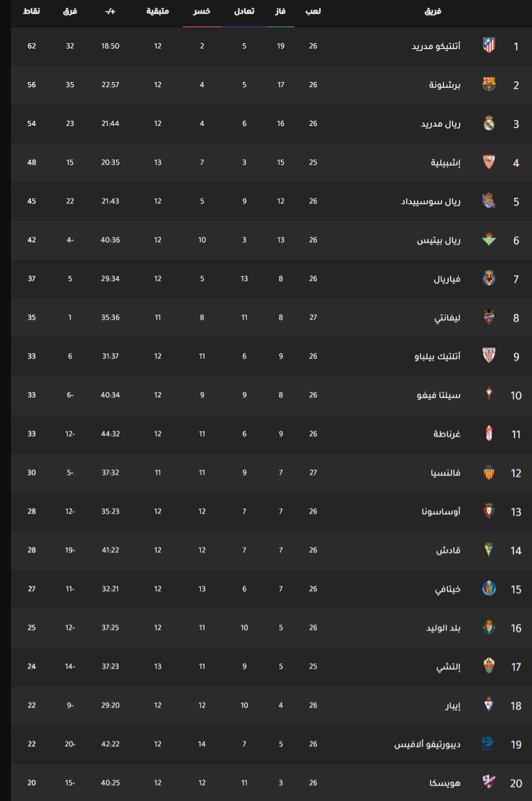
Task: Click the Atlético Madrid club crest
Action: [x=489, y=46]
